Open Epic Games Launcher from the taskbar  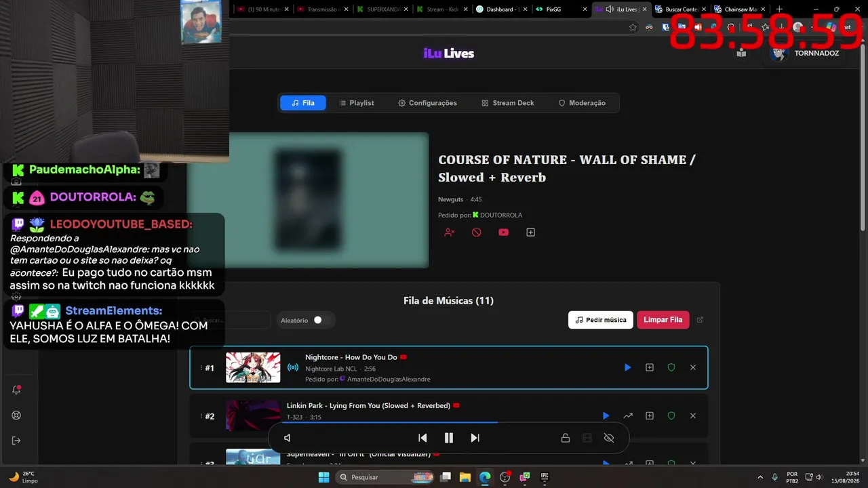544,477
